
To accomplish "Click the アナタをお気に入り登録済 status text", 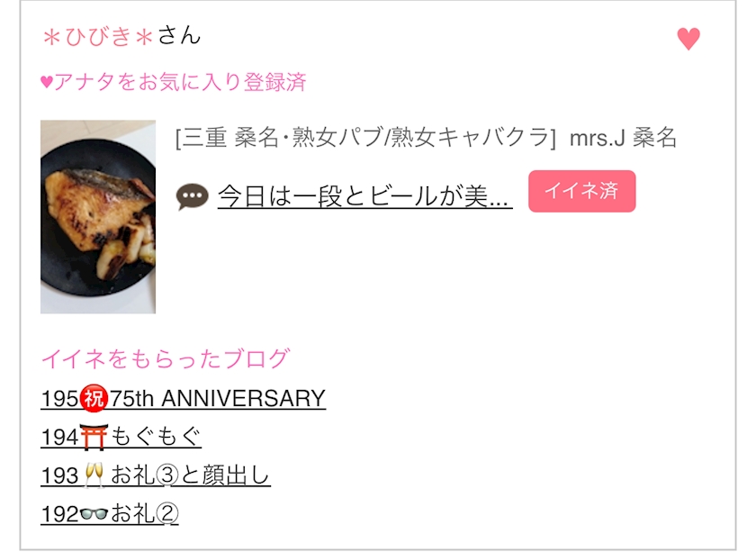I will (x=180, y=82).
